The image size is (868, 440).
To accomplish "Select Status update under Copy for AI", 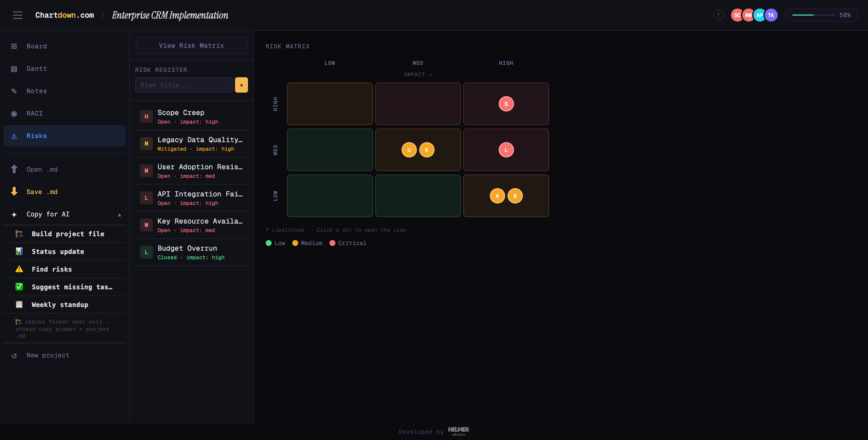I will coord(58,252).
